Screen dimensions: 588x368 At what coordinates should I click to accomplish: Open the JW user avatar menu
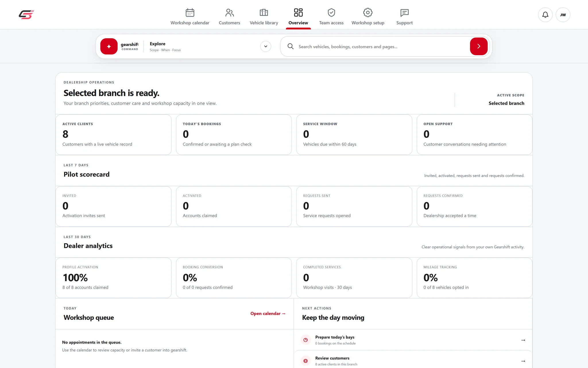(563, 15)
